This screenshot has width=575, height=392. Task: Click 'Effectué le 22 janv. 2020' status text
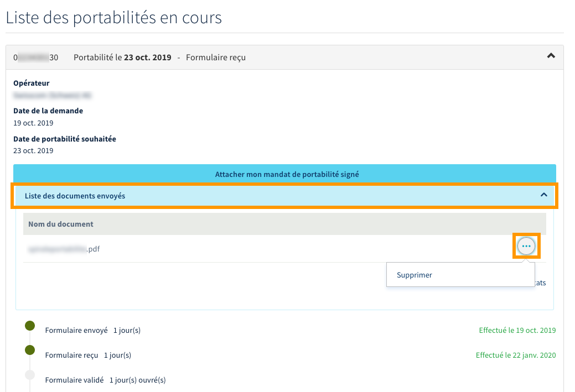(x=515, y=356)
